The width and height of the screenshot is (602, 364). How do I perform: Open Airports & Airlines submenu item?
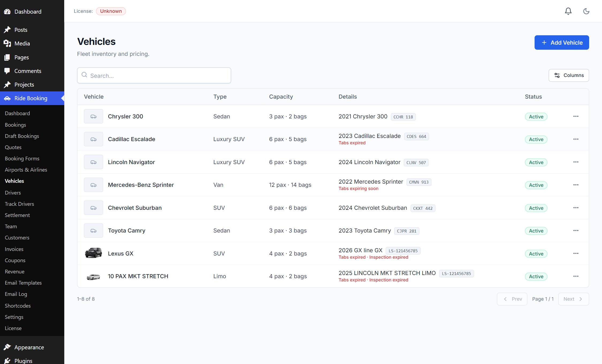(x=26, y=170)
